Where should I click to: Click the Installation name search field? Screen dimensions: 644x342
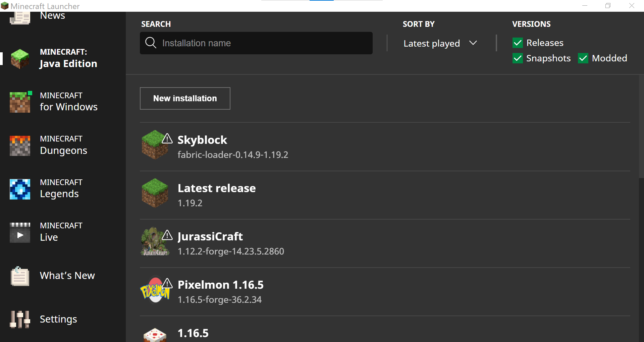coord(256,43)
